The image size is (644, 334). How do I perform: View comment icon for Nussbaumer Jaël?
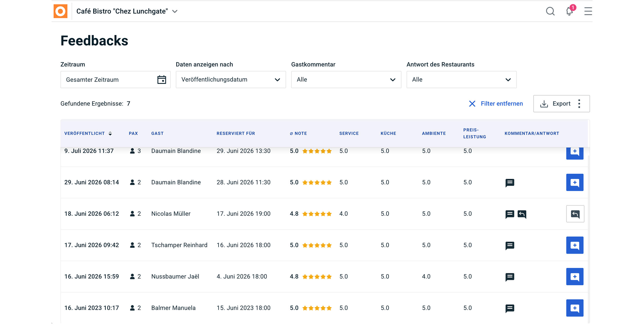[510, 277]
